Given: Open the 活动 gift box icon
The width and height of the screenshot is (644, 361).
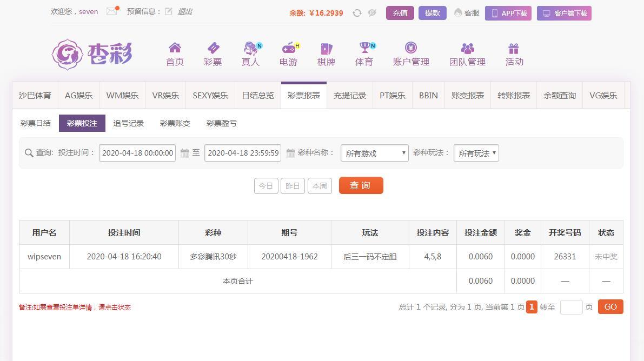Looking at the screenshot, I should point(514,48).
